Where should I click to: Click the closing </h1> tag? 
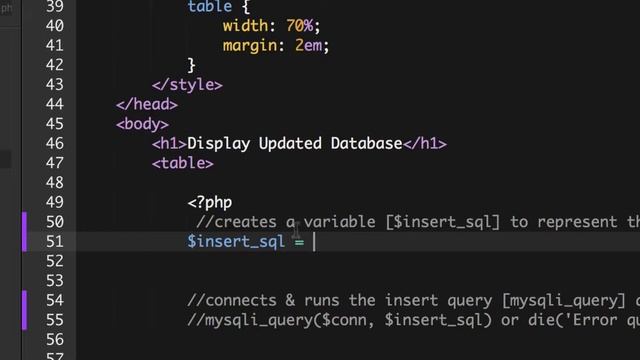pos(425,143)
